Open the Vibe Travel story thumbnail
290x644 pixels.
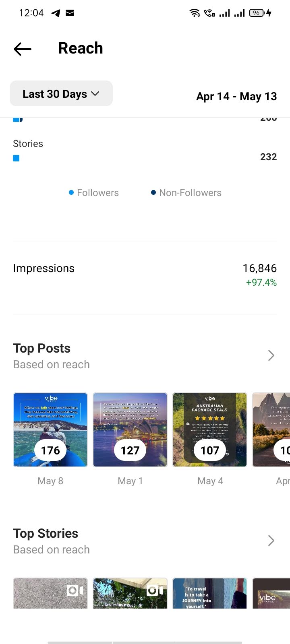271,593
